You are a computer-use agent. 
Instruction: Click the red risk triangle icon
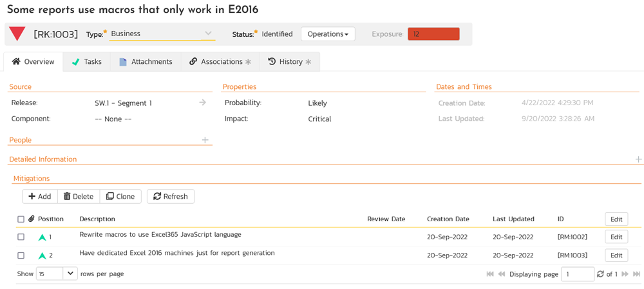pos(17,34)
